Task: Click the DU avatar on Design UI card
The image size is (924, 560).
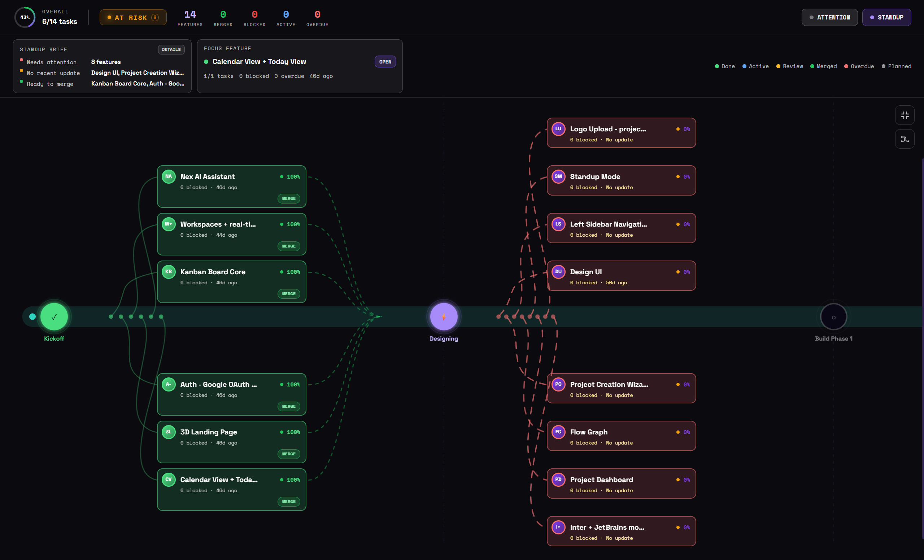Action: pyautogui.click(x=558, y=271)
